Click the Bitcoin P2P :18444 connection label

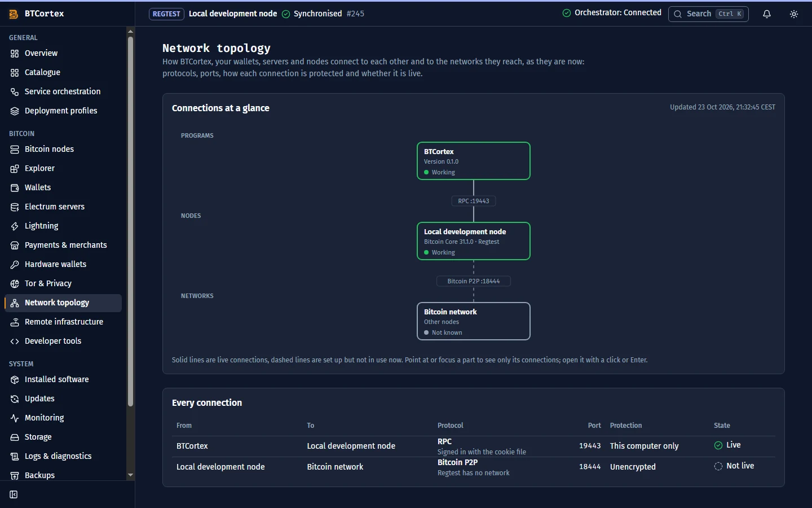point(474,281)
